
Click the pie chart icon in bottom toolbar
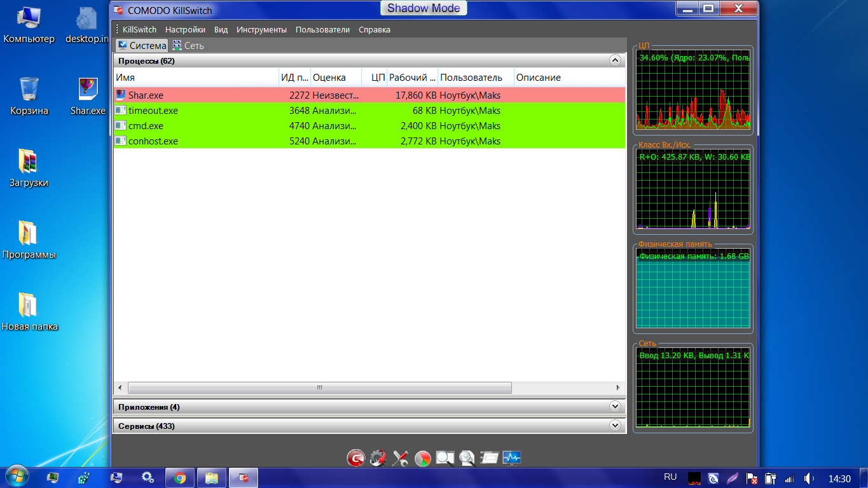[x=423, y=457]
